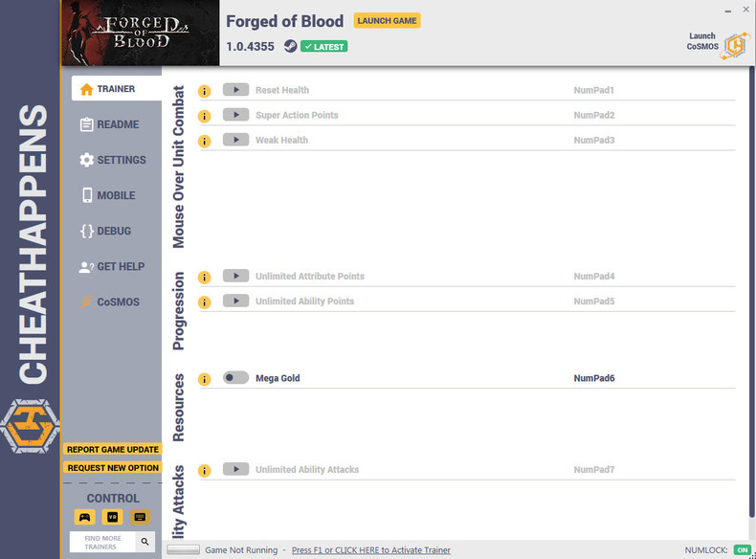756x559 pixels.
Task: Click the Mega Gold option label
Action: 278,378
